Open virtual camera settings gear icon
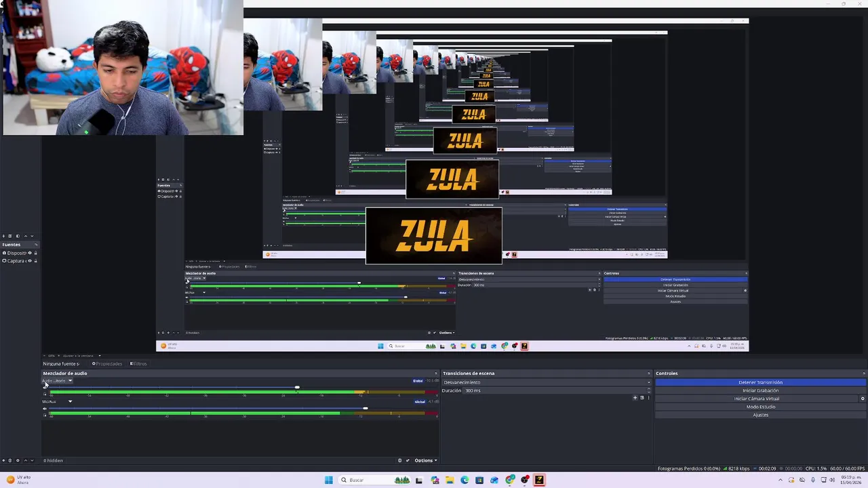This screenshot has height=488, width=868. pyautogui.click(x=863, y=399)
